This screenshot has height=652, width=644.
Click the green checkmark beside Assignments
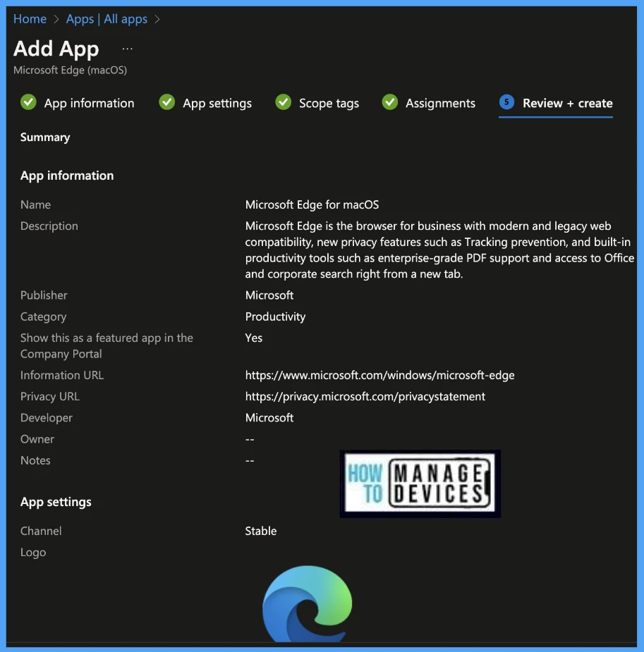(x=390, y=102)
